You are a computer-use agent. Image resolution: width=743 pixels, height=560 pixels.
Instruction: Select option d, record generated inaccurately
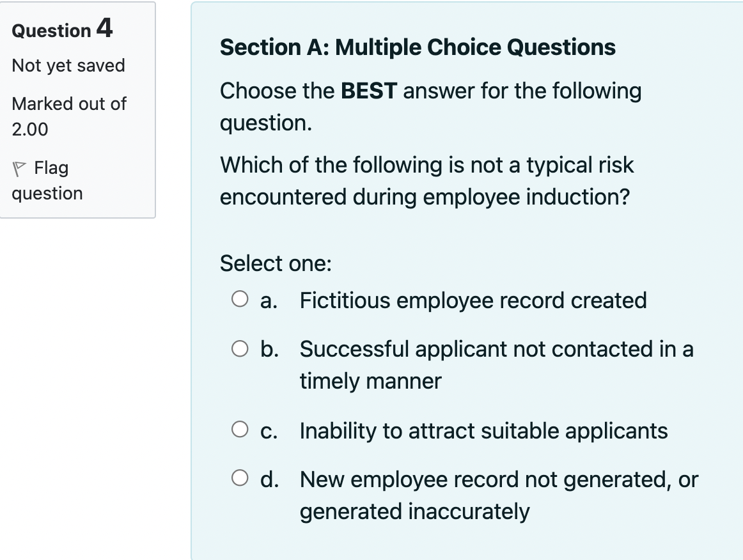tap(240, 478)
